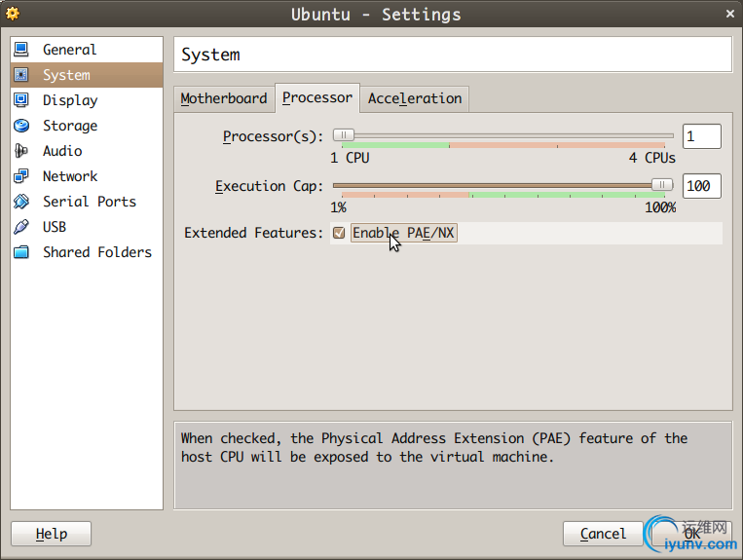The image size is (743, 560).
Task: Go to Display settings category
Action: coord(87,100)
